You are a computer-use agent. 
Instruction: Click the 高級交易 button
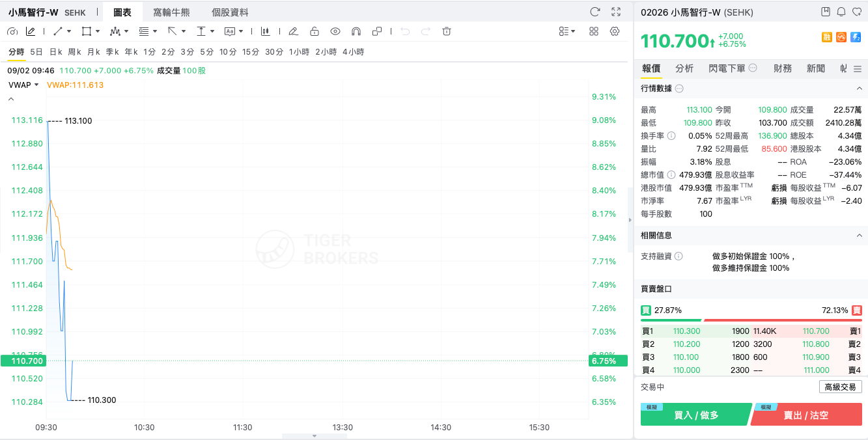841,387
